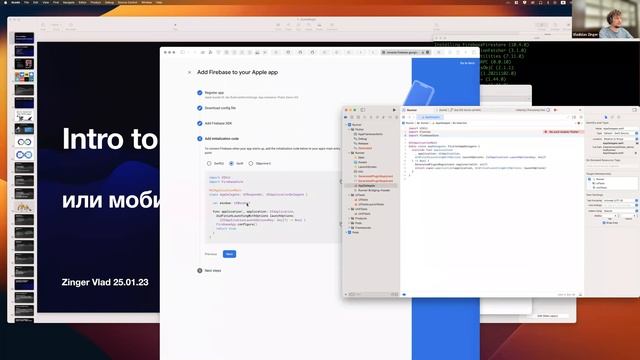Toggle Wrap lines checkbox in inspector

coord(604,223)
